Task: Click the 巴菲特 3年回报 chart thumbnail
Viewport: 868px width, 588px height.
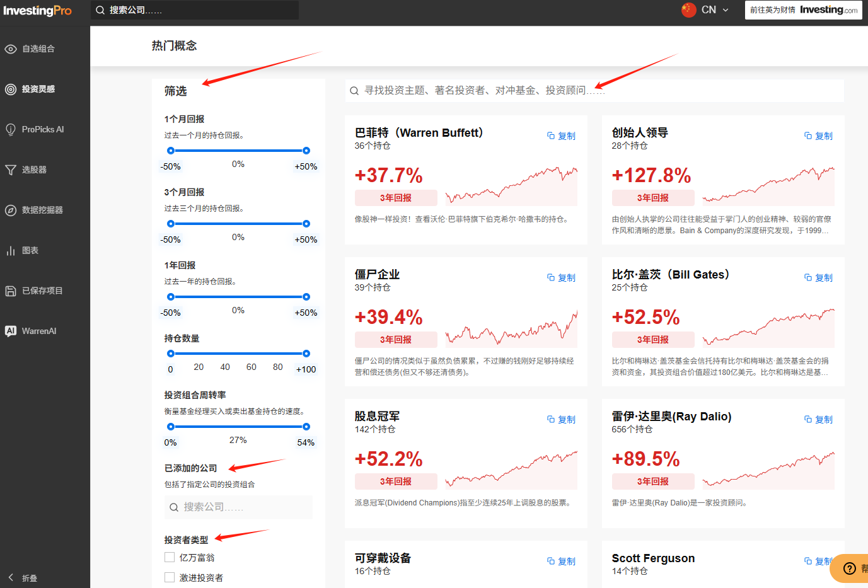Action: coord(511,186)
